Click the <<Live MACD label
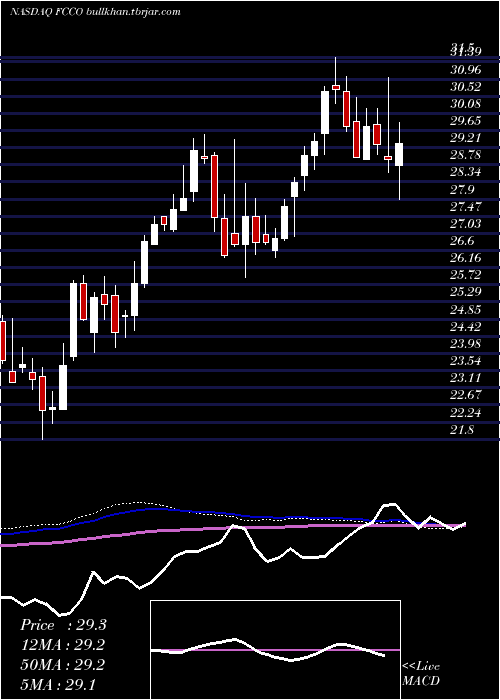 click(x=421, y=674)
